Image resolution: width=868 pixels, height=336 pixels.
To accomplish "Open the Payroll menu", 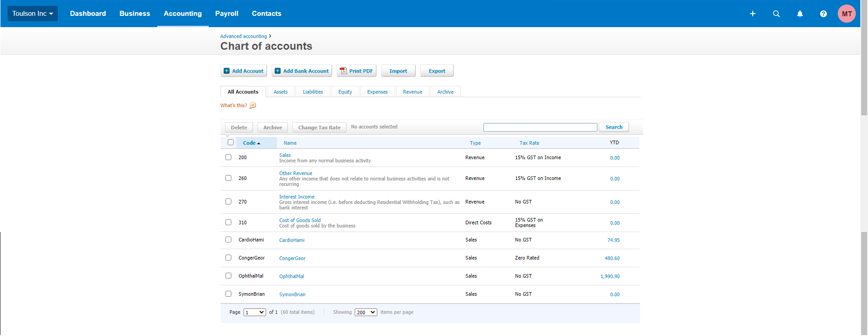I will click(x=227, y=14).
